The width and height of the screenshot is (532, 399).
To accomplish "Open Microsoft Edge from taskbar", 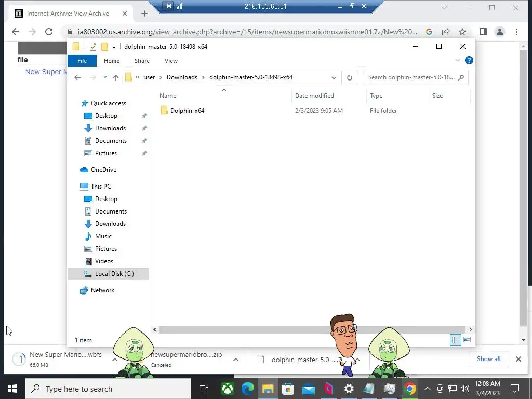I will [248, 389].
